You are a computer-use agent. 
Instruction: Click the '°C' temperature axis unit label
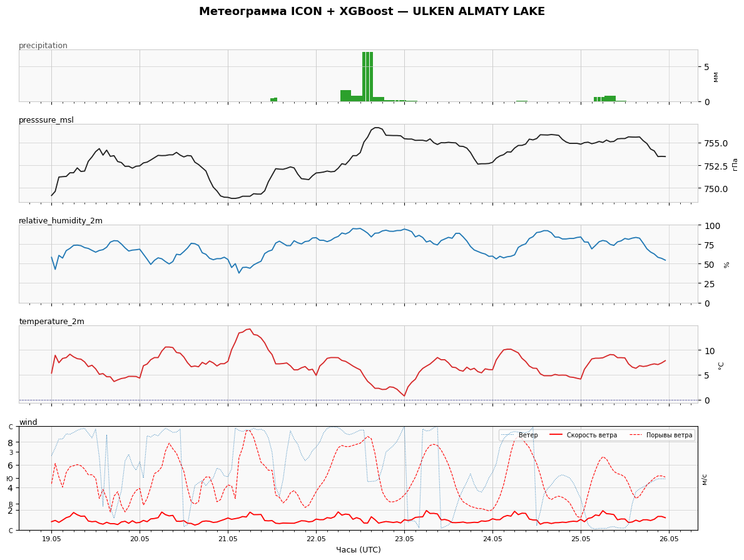(721, 365)
